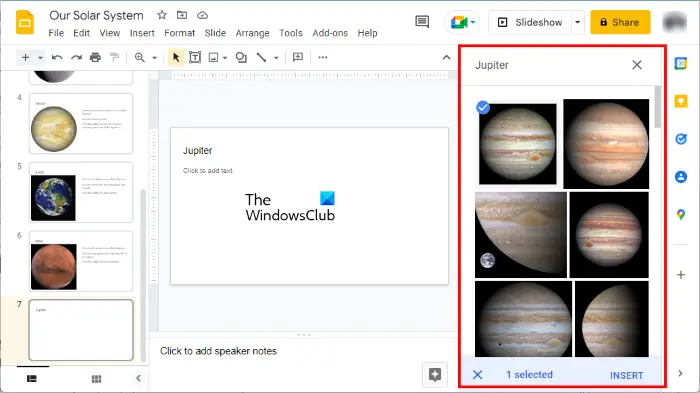This screenshot has width=700, height=393.
Task: Select slide 4 Venus thumbnail
Action: tap(81, 123)
